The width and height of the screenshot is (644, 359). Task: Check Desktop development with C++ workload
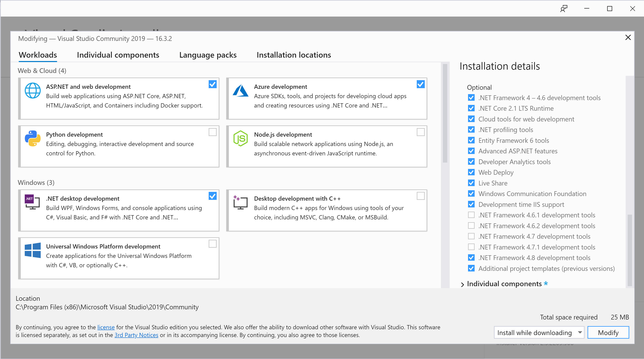(x=421, y=196)
